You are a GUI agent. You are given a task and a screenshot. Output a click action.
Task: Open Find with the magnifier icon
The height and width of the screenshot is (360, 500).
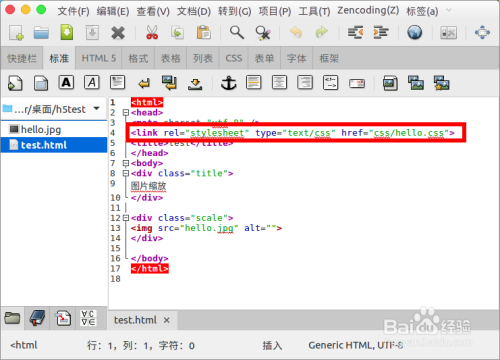pos(237,33)
